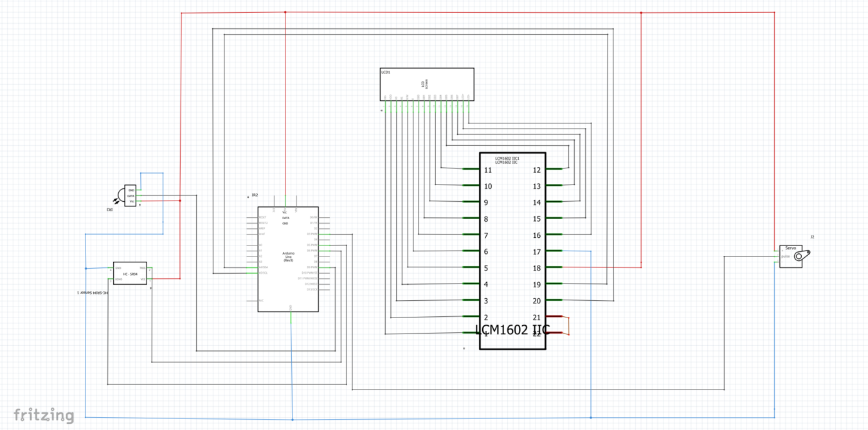
Task: Click the J2 label near the servo
Action: [x=812, y=237]
